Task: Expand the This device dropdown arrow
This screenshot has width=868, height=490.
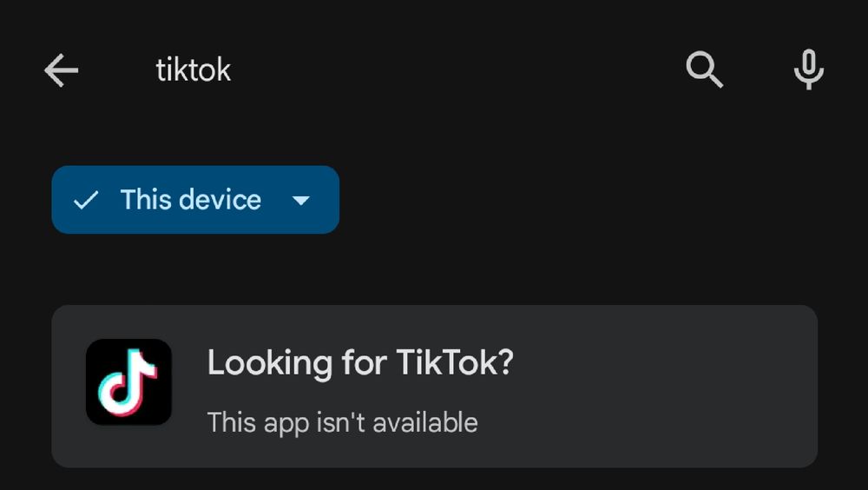Action: tap(301, 201)
